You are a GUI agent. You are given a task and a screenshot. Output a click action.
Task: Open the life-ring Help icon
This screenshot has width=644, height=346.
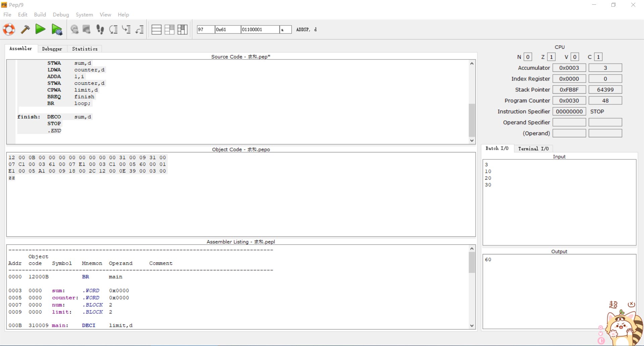point(9,30)
